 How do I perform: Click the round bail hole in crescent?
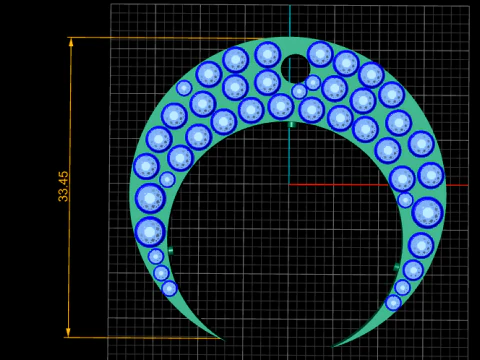tap(295, 69)
